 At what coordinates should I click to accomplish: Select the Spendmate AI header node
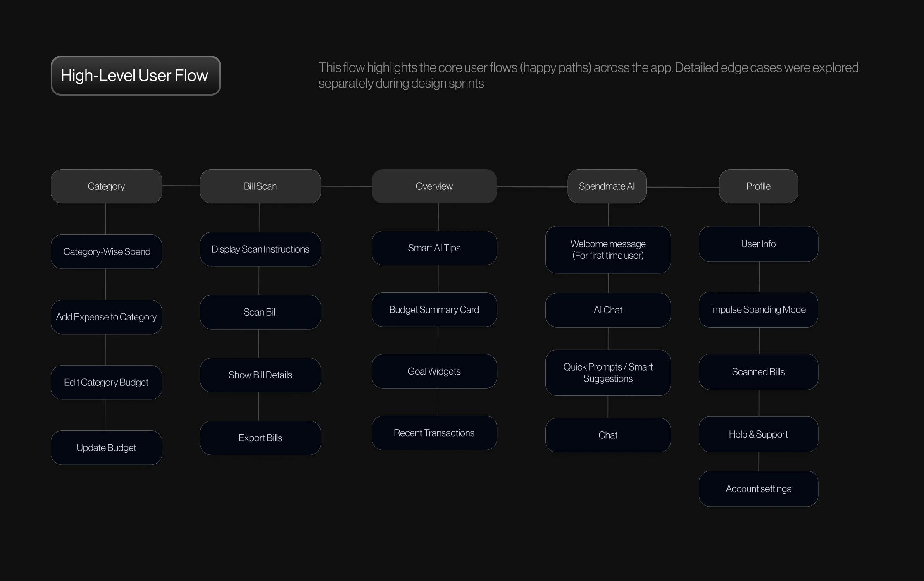607,186
